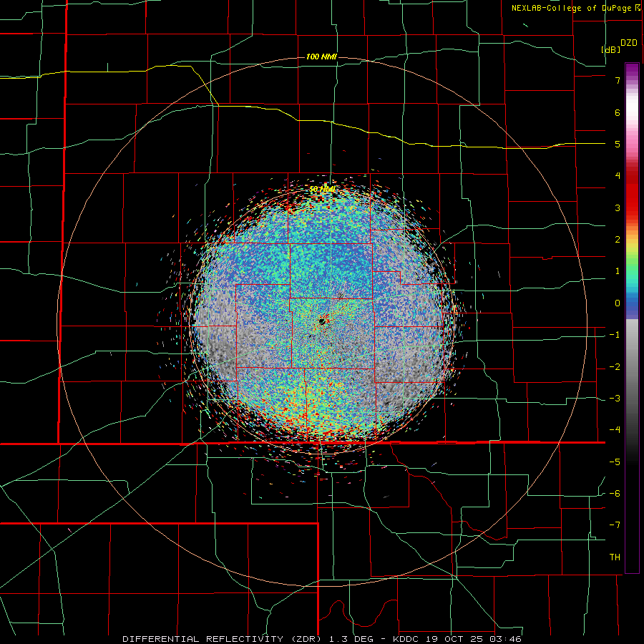Image resolution: width=644 pixels, height=644 pixels.
Task: Click the -2 tick label on the color scale
Action: point(615,367)
